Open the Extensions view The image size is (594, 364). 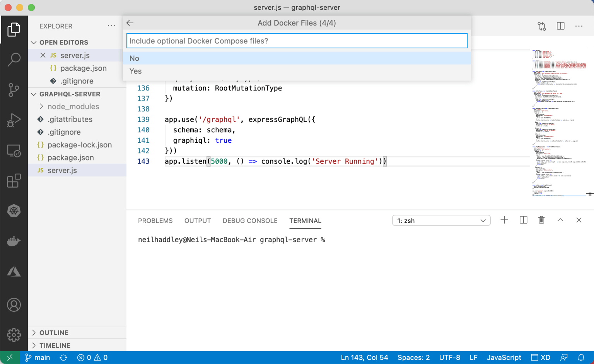click(14, 181)
